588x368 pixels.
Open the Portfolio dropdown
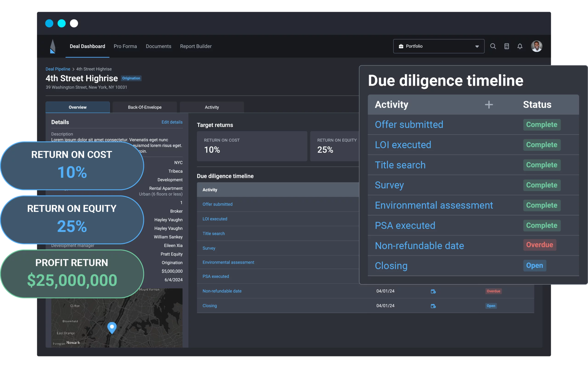click(x=439, y=46)
